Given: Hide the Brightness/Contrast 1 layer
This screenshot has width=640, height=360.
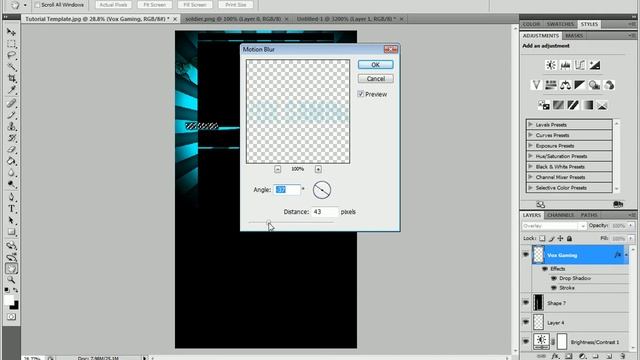Looking at the screenshot, I should pyautogui.click(x=526, y=341).
